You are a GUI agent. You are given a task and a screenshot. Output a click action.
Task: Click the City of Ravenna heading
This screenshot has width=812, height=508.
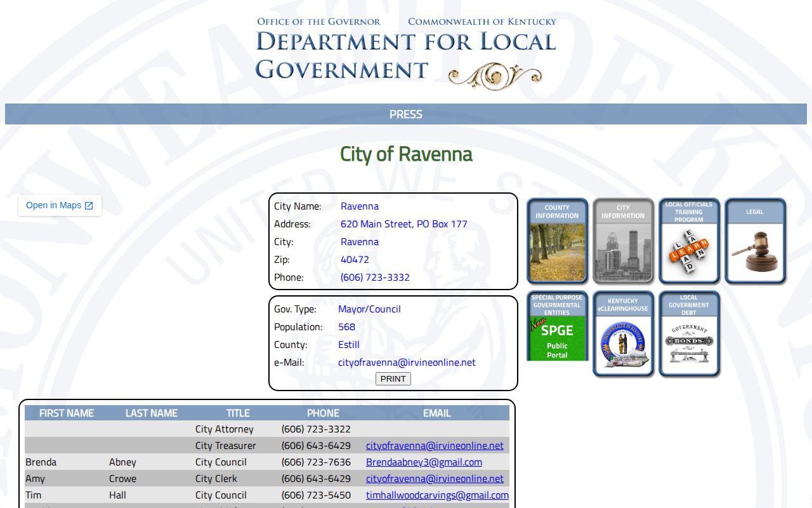[x=406, y=154]
